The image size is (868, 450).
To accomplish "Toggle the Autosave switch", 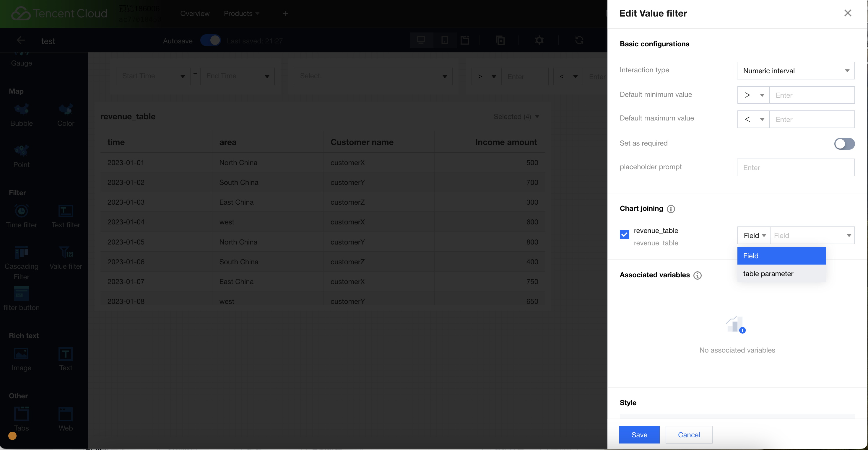I will (211, 40).
